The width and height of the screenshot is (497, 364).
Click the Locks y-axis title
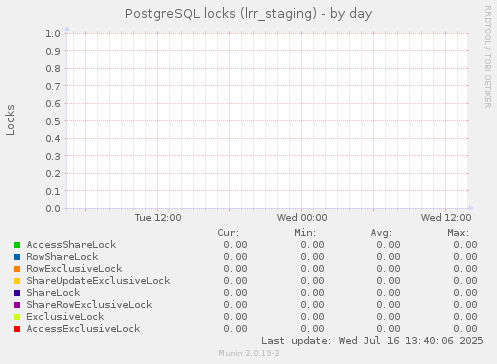(10, 120)
